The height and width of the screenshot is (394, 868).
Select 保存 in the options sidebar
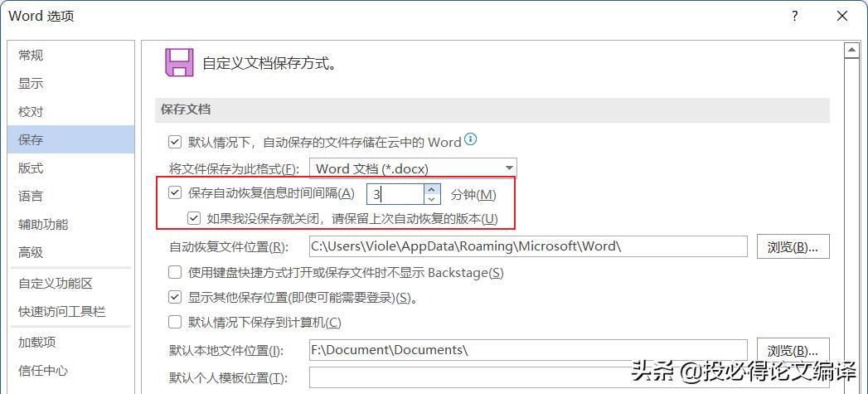point(71,139)
